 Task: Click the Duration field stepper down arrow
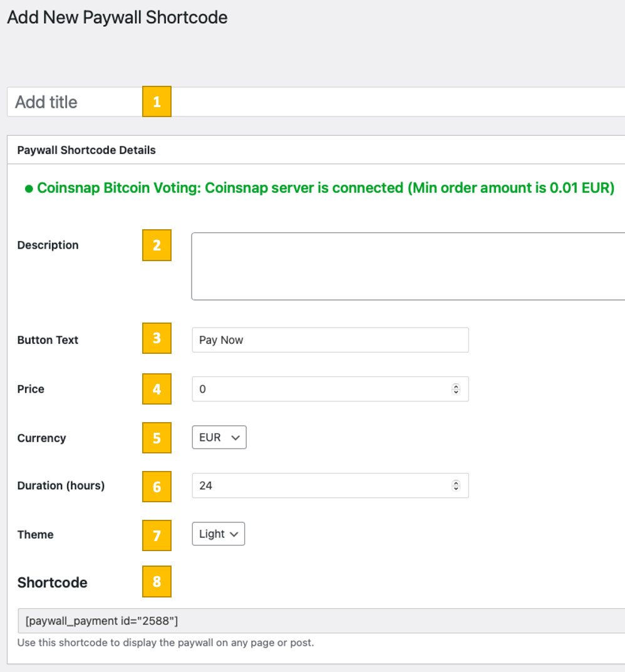tap(457, 488)
